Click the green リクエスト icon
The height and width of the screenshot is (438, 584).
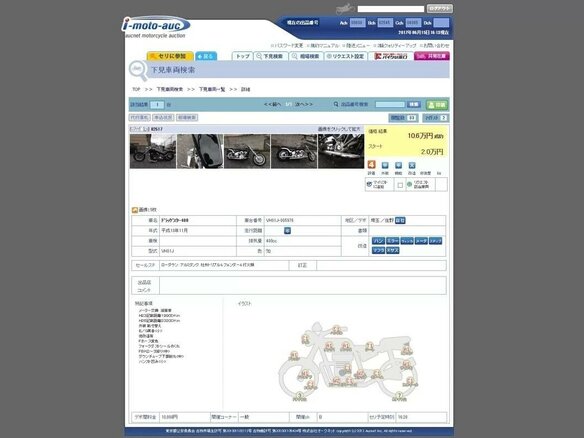pos(410,184)
